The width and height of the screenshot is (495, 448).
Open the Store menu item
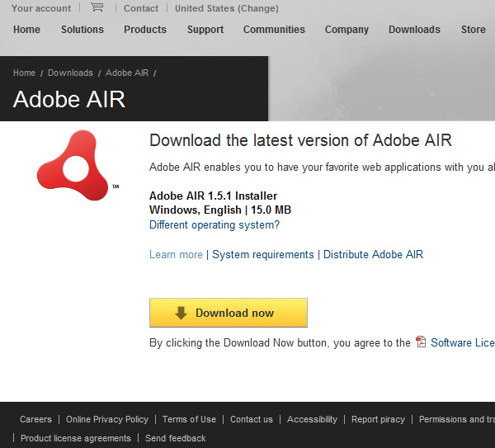click(474, 30)
